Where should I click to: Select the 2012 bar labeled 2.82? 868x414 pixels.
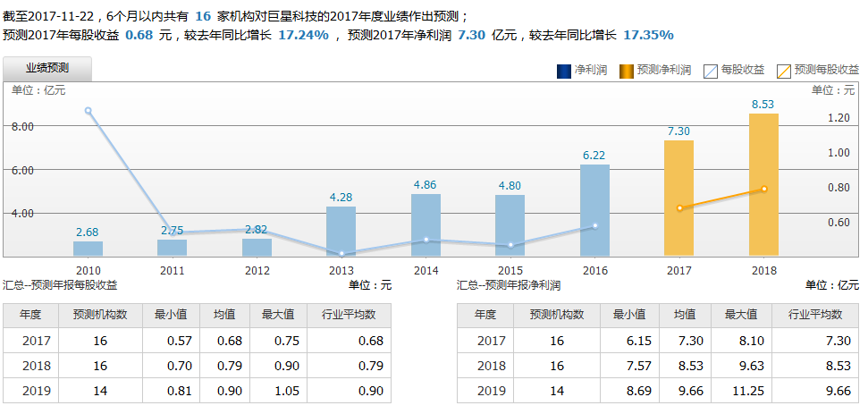point(257,247)
